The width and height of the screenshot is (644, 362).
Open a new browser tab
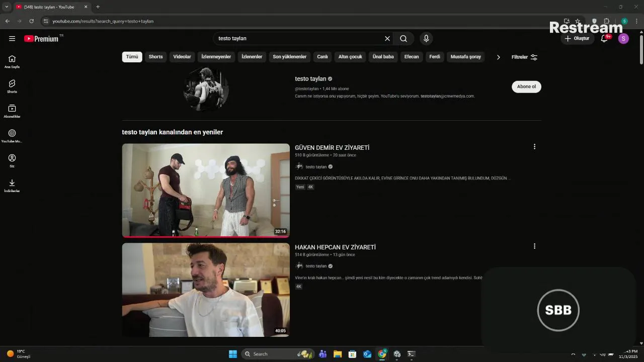(98, 7)
